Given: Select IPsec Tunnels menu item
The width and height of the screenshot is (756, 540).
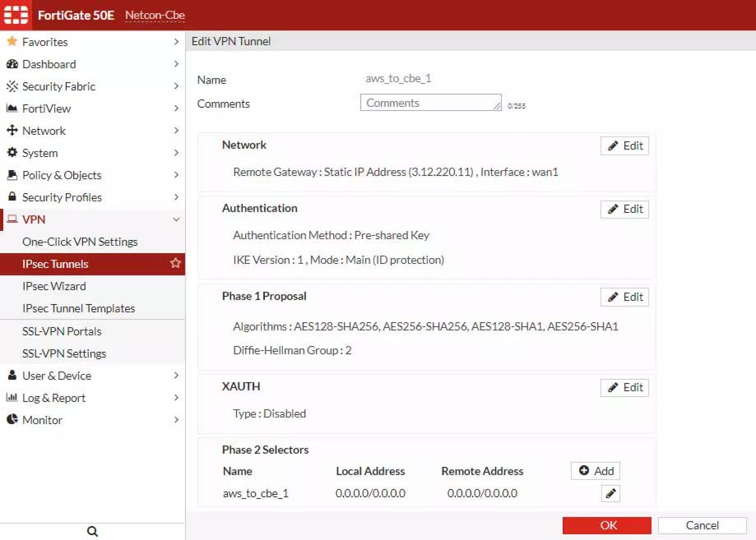Looking at the screenshot, I should pyautogui.click(x=93, y=264).
